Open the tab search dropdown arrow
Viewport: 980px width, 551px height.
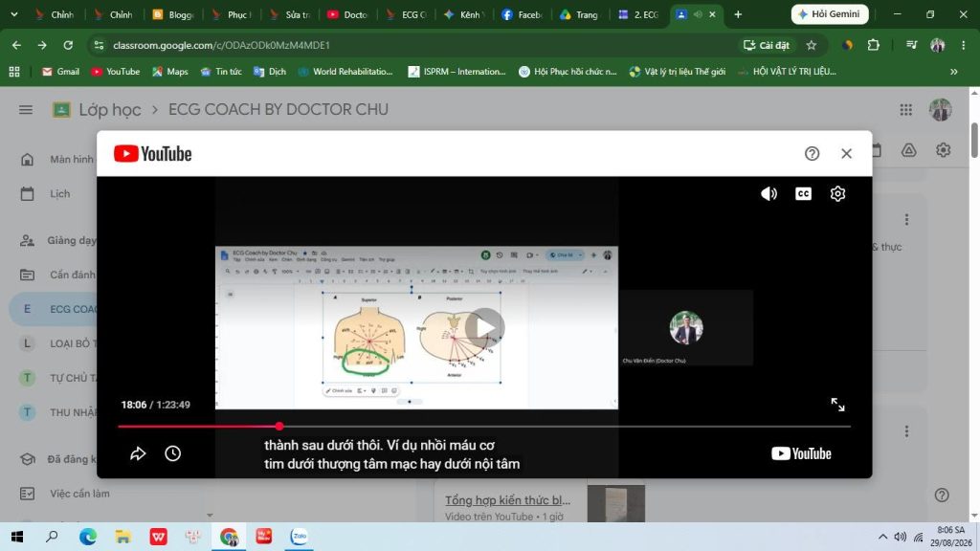(x=13, y=14)
